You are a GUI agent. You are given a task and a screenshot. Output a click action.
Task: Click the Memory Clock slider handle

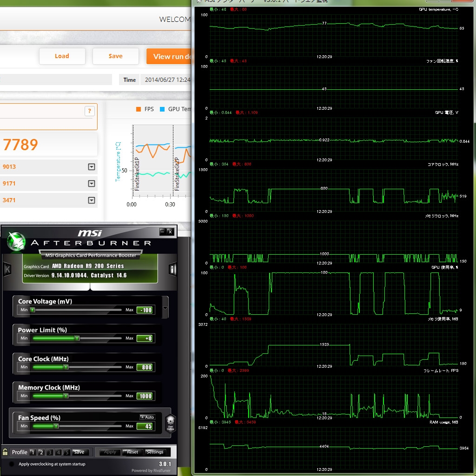pos(66,396)
